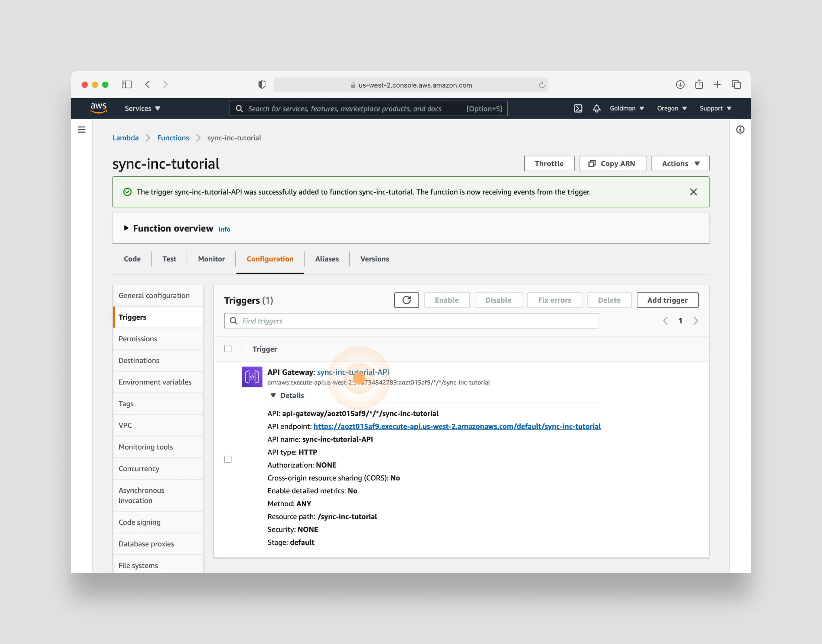Click the Delete trigger button
Viewport: 822px width, 644px height.
pyautogui.click(x=609, y=300)
